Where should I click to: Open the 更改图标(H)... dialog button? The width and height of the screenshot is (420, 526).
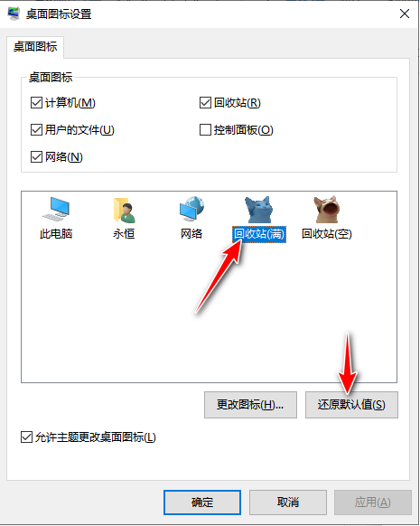250,405
